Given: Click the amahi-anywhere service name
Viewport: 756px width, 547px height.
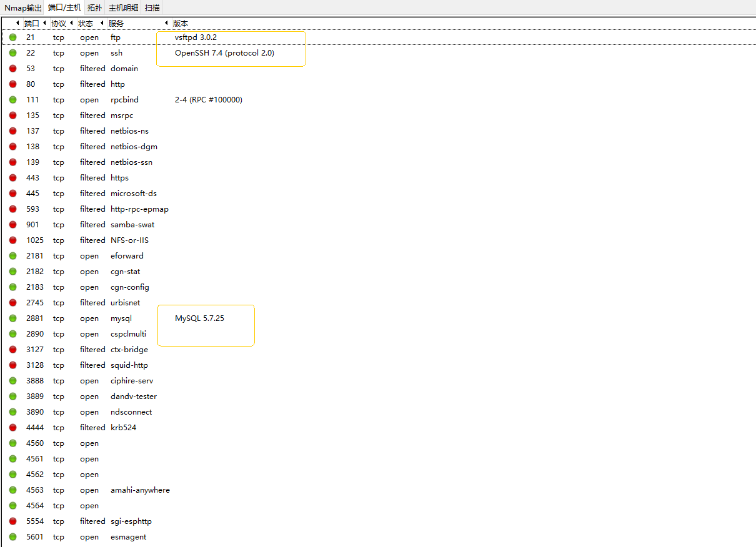Looking at the screenshot, I should (x=140, y=490).
